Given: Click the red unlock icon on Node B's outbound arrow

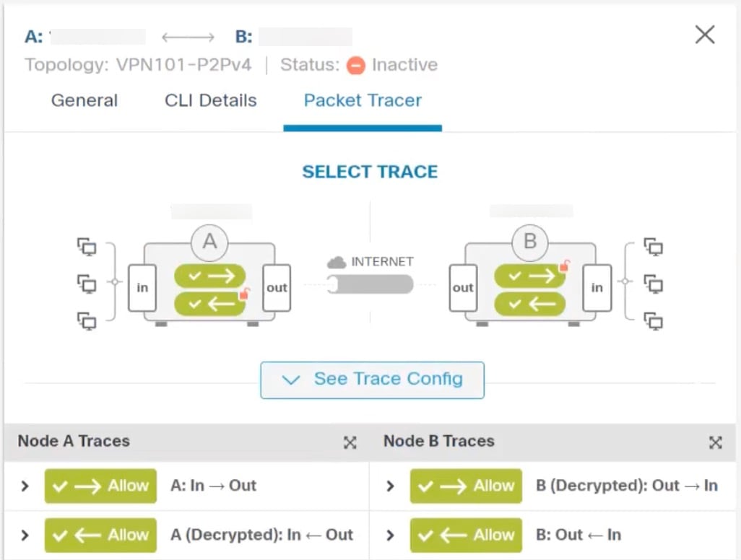Looking at the screenshot, I should (x=563, y=266).
